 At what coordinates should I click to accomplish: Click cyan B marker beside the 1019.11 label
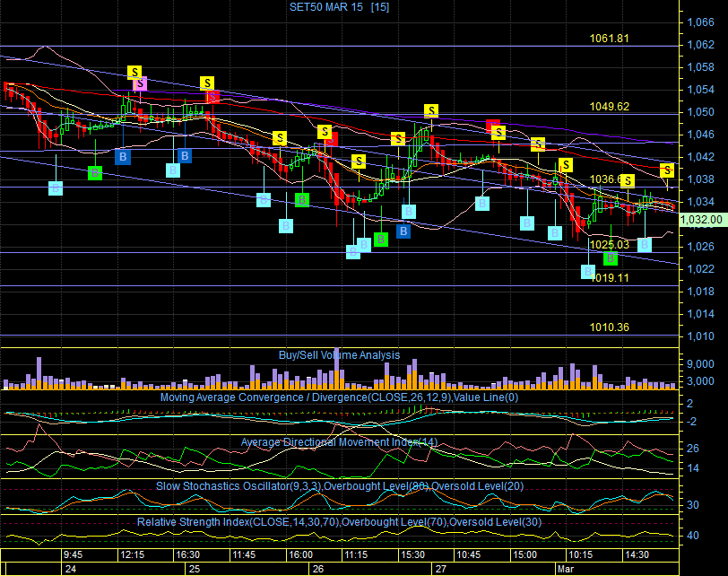click(x=588, y=272)
